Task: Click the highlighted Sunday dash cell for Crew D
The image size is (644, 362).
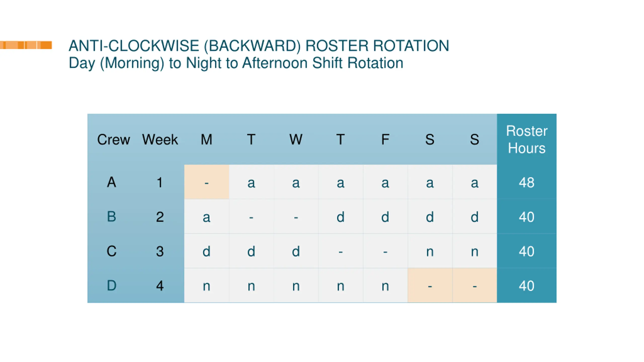Action: click(x=474, y=285)
